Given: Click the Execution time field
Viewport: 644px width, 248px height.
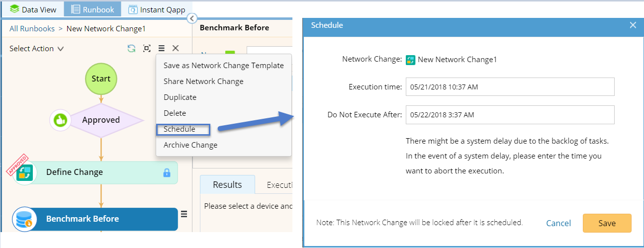Looking at the screenshot, I should point(510,87).
